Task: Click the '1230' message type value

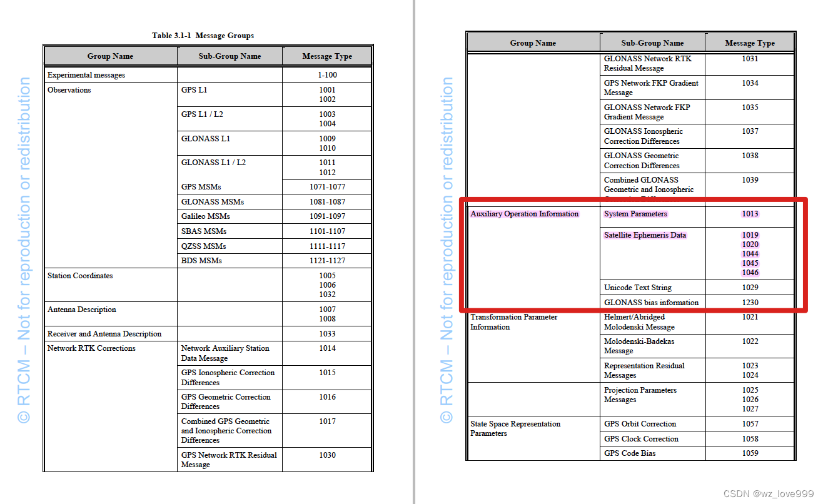Action: pyautogui.click(x=750, y=303)
